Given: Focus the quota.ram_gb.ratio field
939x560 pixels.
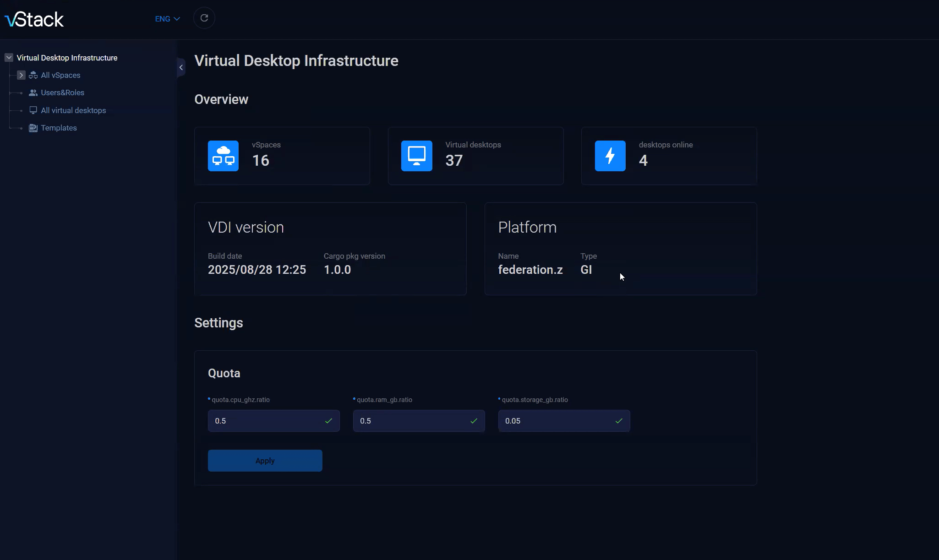Looking at the screenshot, I should point(412,421).
